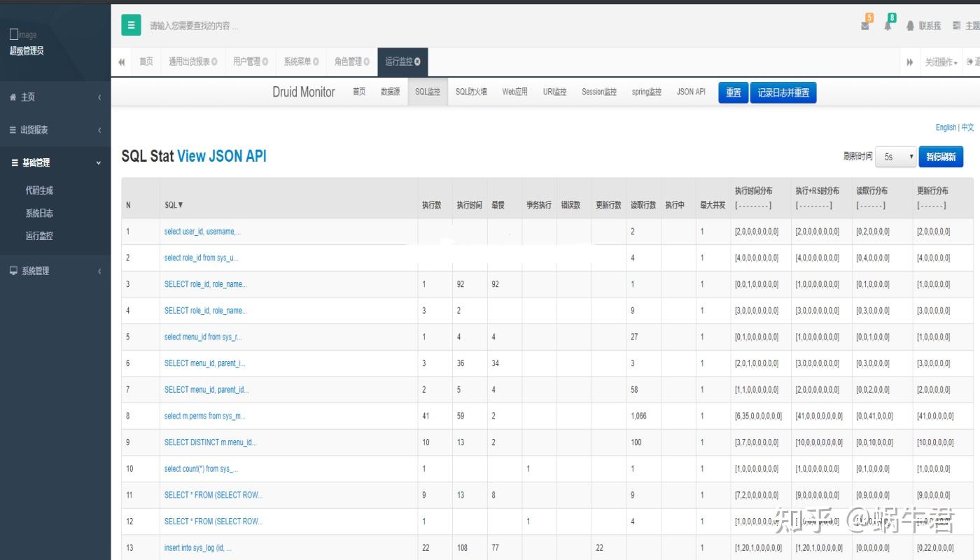Viewport: 980px width, 560px height.
Task: Click the home icon beside 主页
Action: click(13, 97)
